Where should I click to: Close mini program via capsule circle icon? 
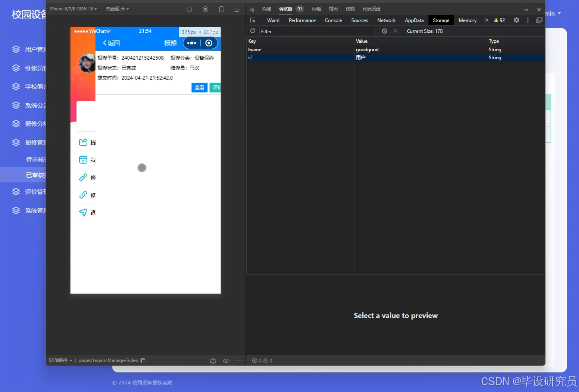click(209, 43)
